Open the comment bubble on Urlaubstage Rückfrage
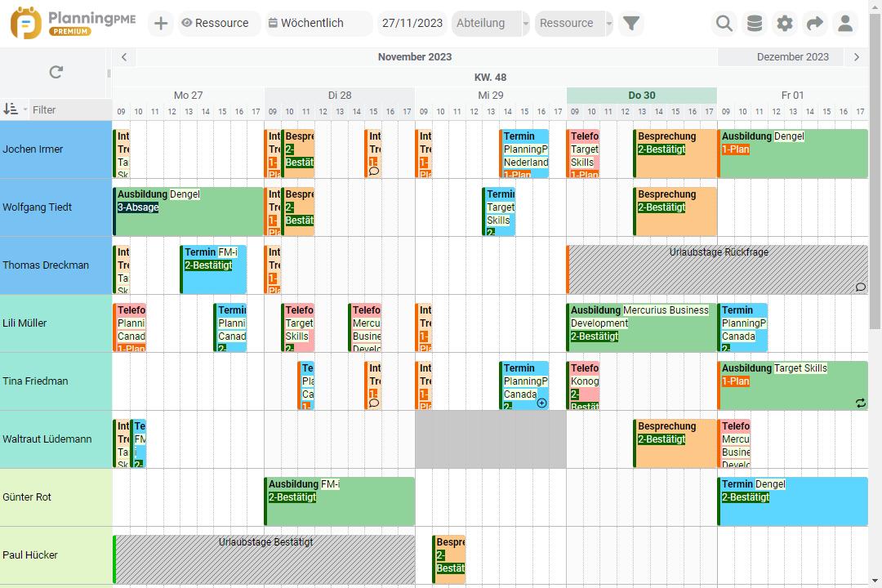882x588 pixels. (860, 287)
